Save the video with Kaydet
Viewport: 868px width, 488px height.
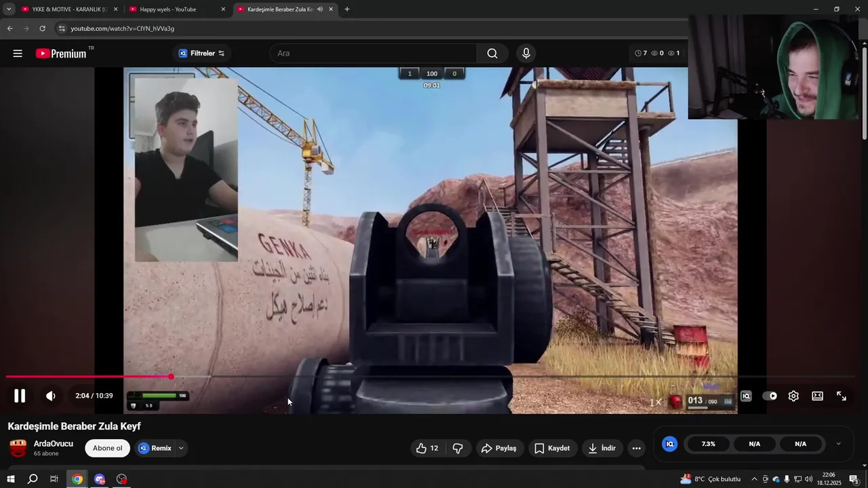point(552,448)
